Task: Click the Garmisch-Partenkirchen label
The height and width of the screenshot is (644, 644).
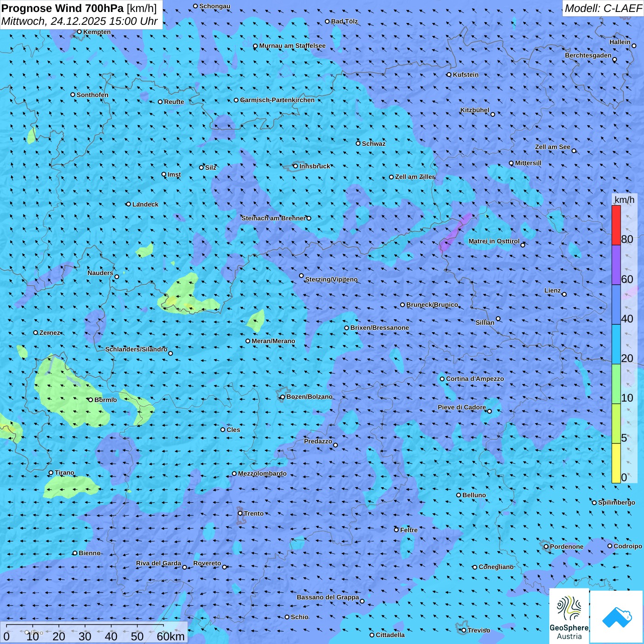Action: 277,100
